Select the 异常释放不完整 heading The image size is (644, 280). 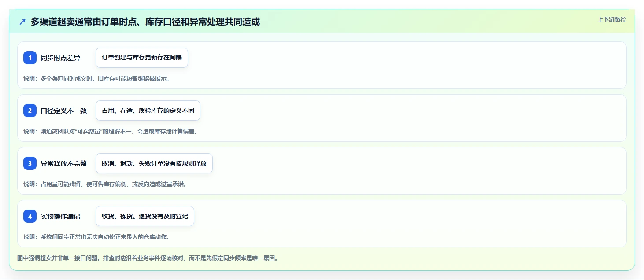pyautogui.click(x=64, y=163)
